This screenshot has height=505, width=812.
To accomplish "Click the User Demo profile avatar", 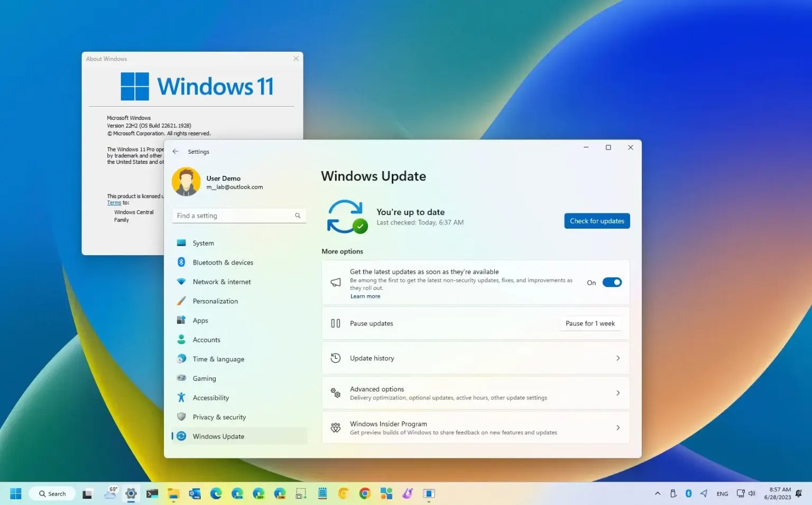I will (186, 182).
